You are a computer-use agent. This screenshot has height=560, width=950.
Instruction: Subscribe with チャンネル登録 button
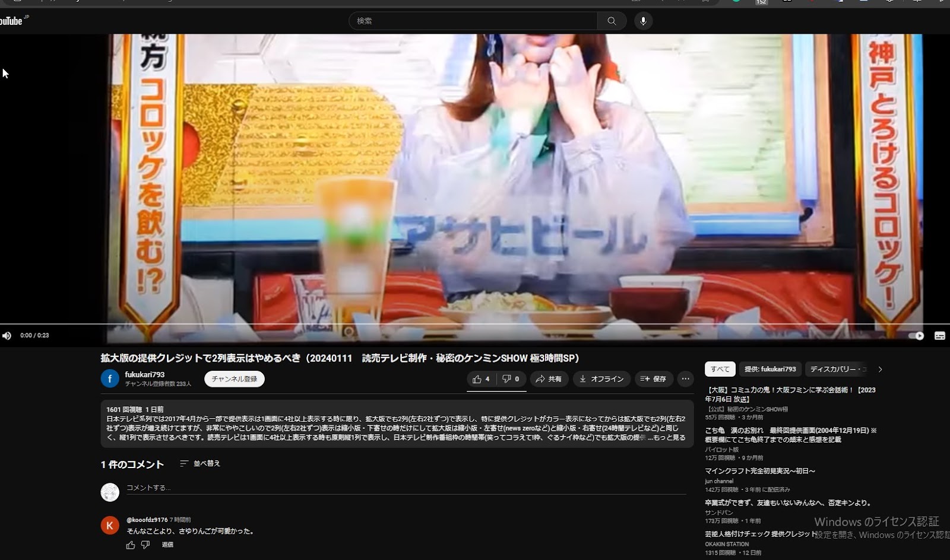coord(235,379)
